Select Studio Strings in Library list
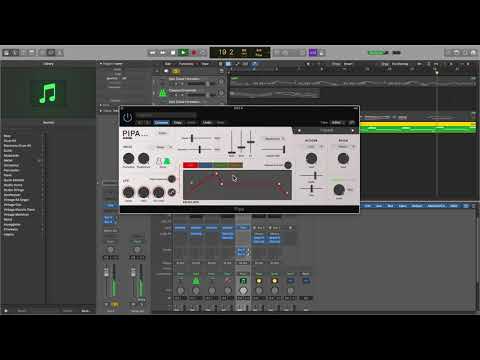Screen dimensions: 480x360 coord(14,190)
